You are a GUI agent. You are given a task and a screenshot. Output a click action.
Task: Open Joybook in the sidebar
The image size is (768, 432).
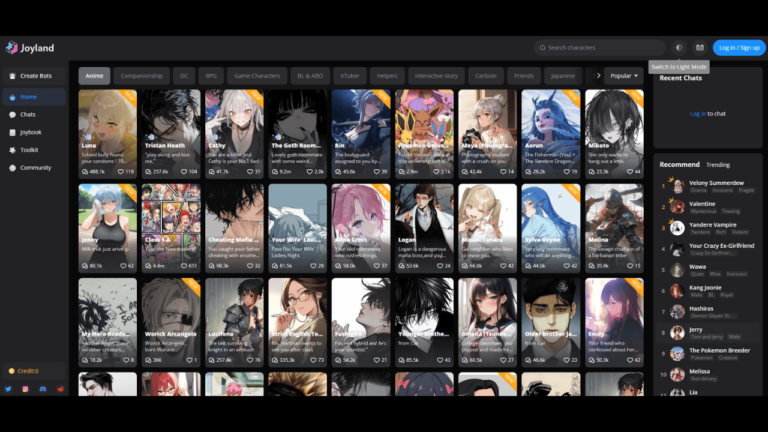(30, 132)
